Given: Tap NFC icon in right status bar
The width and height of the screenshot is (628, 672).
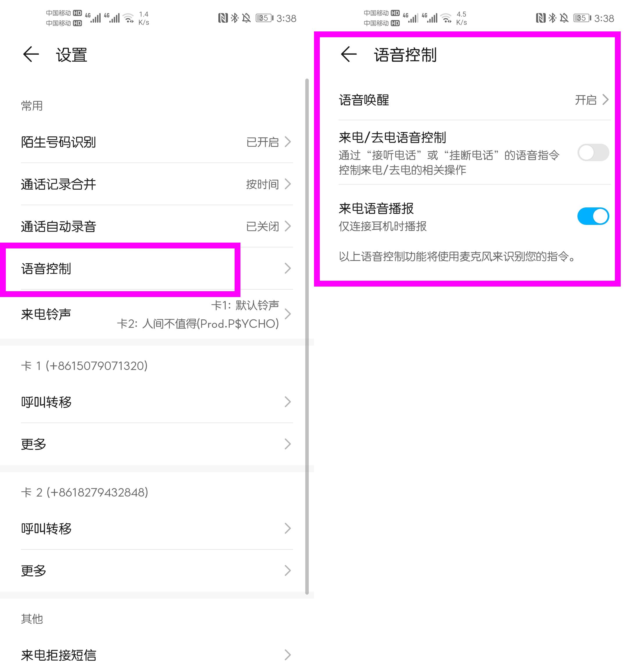Looking at the screenshot, I should (541, 18).
